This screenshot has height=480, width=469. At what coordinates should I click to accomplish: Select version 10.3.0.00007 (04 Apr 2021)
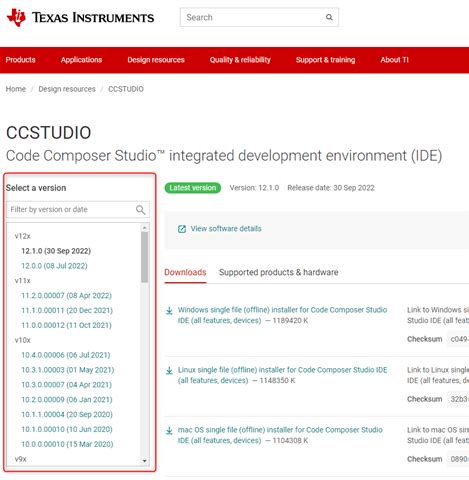click(x=66, y=385)
